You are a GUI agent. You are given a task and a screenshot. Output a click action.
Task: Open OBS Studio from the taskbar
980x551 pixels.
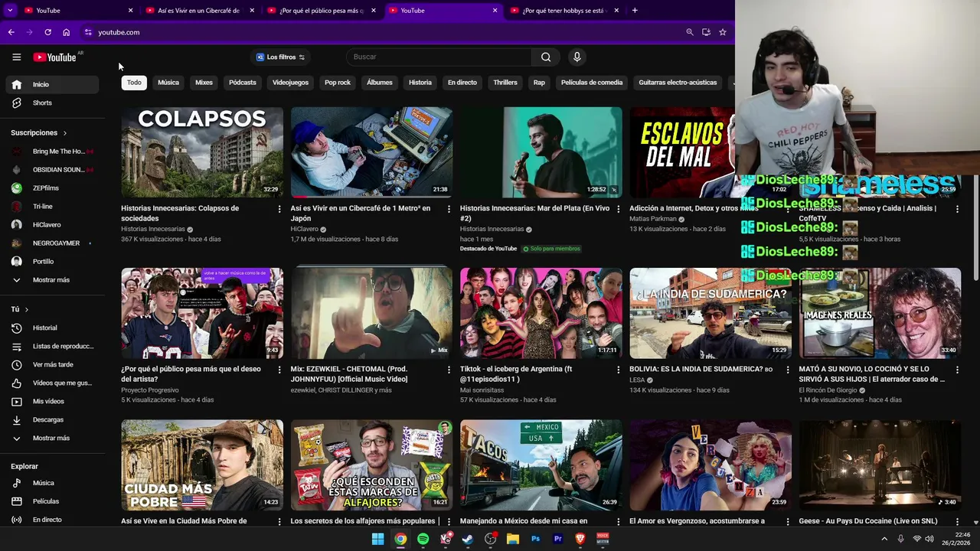[x=490, y=539]
